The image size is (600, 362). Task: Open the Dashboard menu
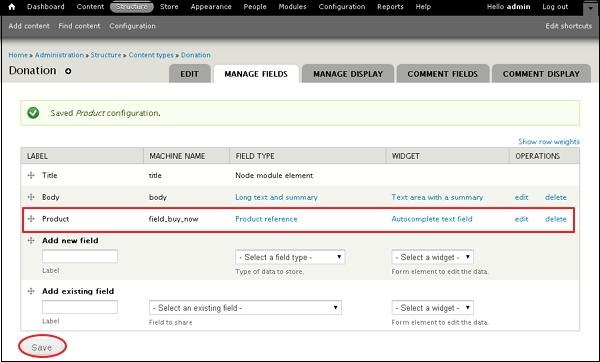tap(46, 7)
